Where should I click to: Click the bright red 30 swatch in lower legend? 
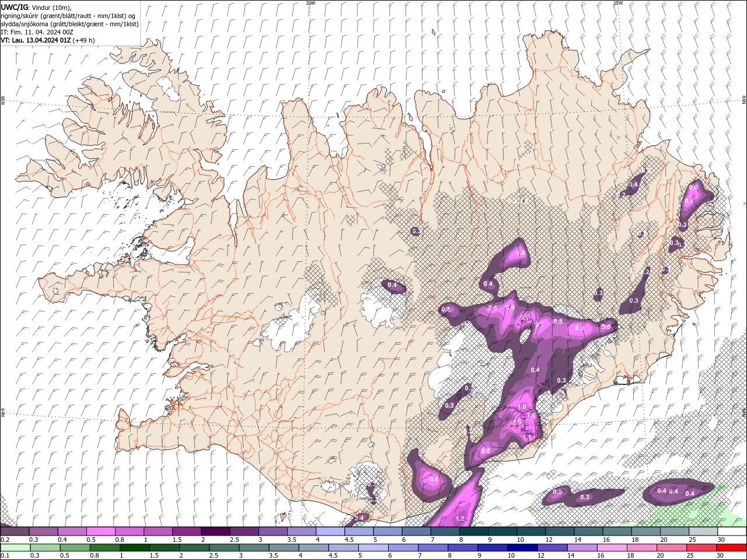[x=732, y=548]
